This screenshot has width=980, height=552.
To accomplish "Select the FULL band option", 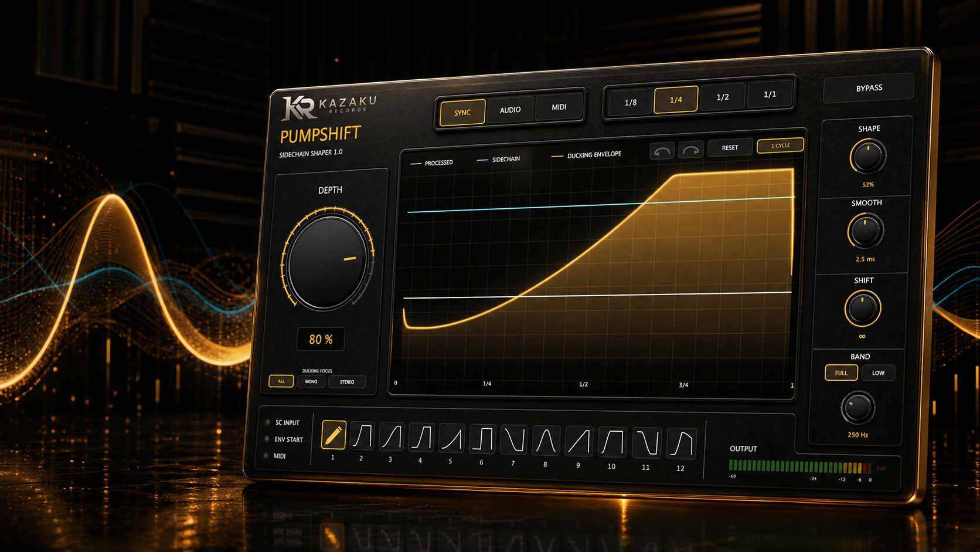I will click(x=841, y=372).
